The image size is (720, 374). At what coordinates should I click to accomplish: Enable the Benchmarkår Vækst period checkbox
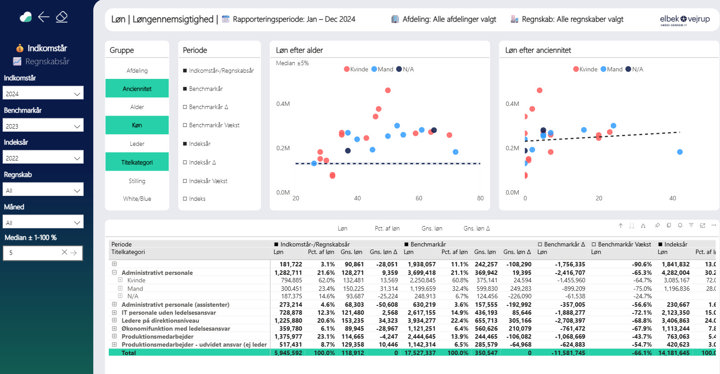(x=185, y=125)
